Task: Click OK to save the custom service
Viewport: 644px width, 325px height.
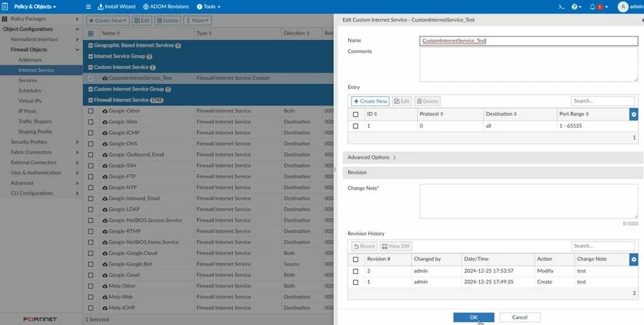Action: pyautogui.click(x=474, y=317)
